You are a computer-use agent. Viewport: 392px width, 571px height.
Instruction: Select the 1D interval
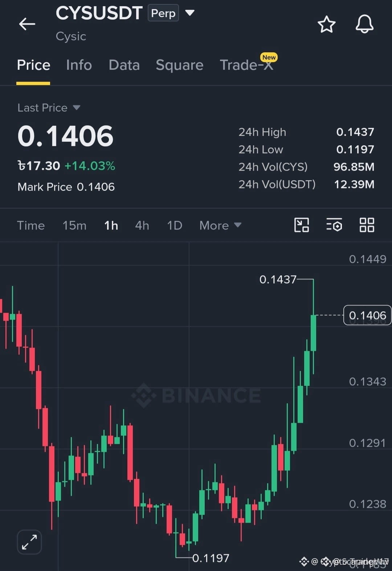(x=174, y=226)
